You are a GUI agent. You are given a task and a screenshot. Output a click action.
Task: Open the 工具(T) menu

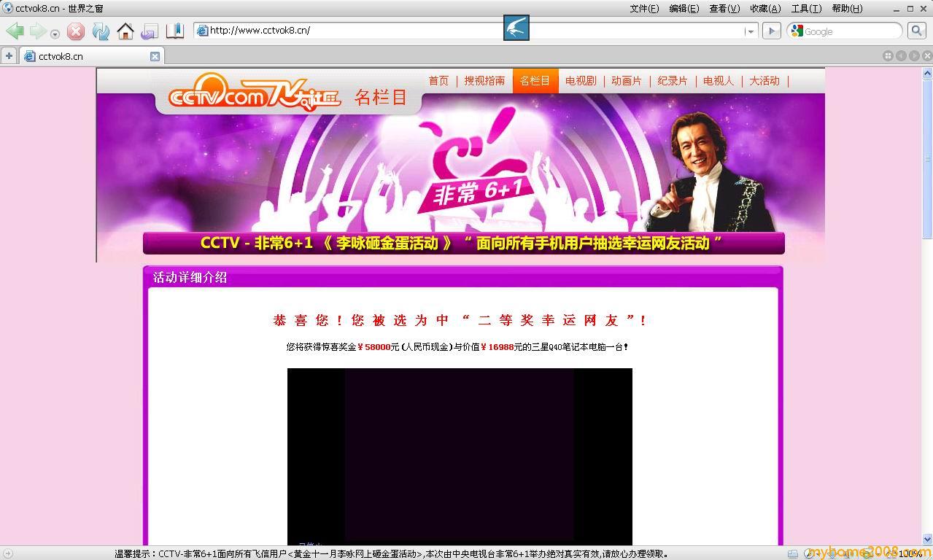point(805,9)
